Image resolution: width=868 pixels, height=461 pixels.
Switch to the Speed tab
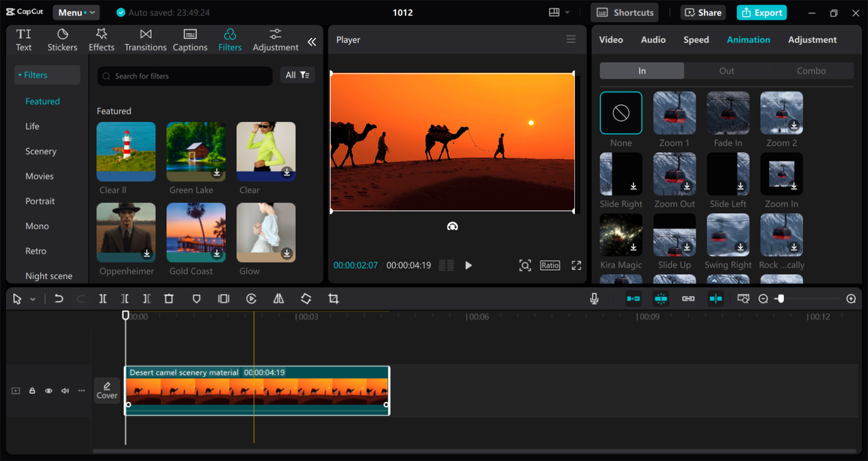pyautogui.click(x=696, y=40)
